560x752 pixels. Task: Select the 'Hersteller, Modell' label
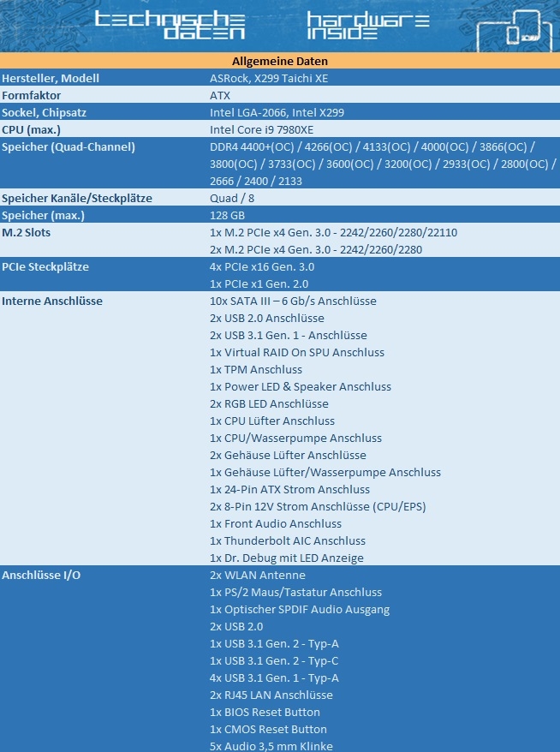(x=51, y=78)
